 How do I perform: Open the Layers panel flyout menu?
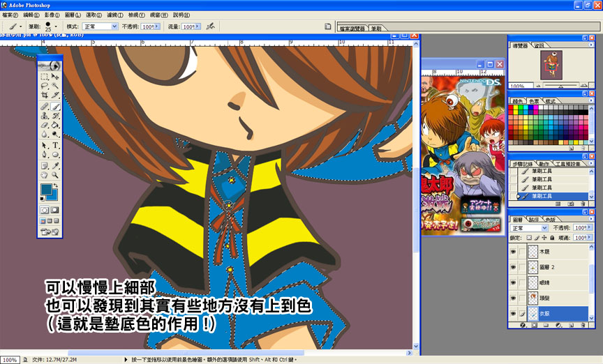point(591,219)
